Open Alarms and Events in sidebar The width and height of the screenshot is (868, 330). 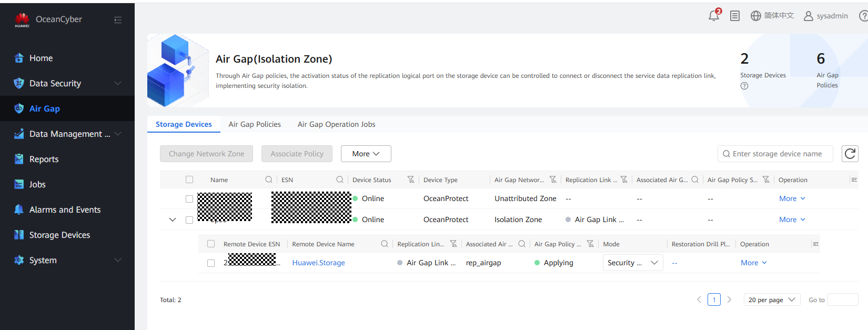click(67, 209)
